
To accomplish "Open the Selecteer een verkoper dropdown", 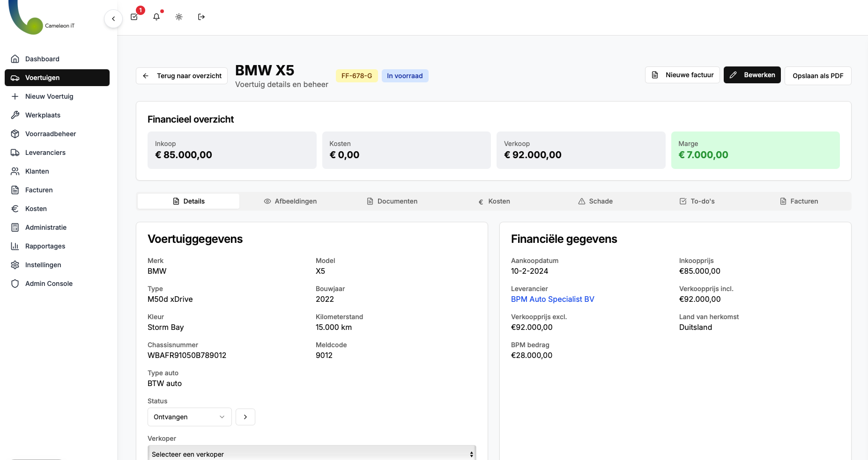I will [312, 454].
